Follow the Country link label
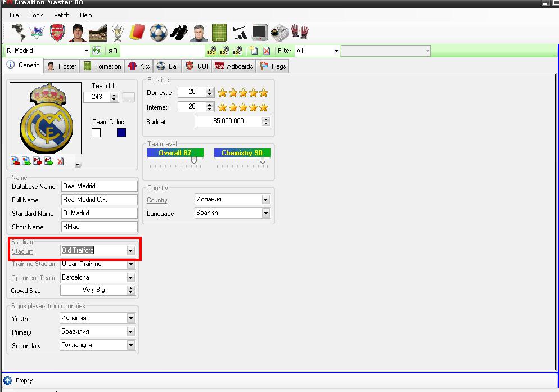 [x=157, y=200]
